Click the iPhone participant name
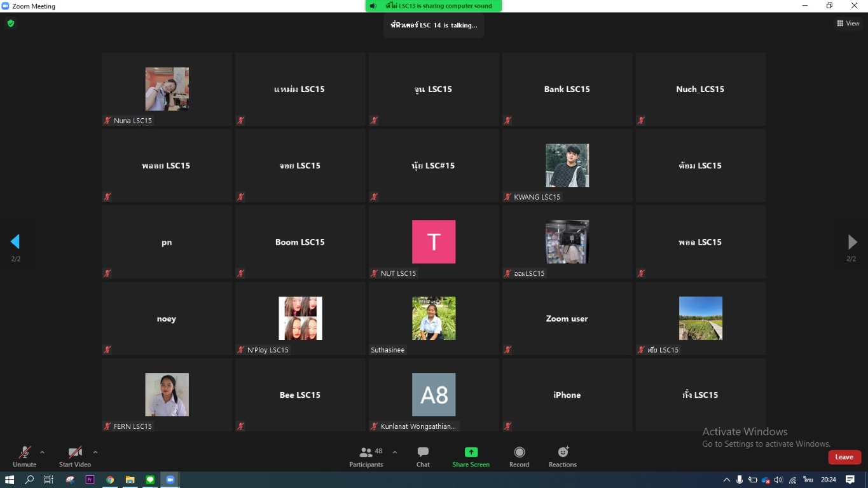Viewport: 868px width, 488px height. coord(567,395)
